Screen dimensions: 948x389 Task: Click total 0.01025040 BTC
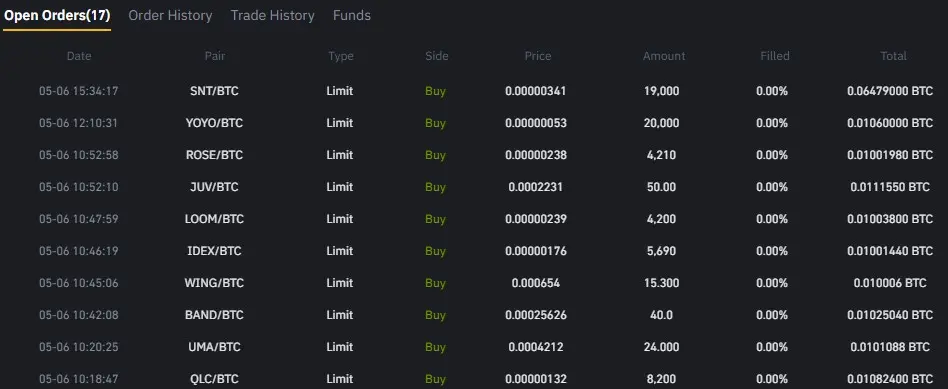(890, 315)
